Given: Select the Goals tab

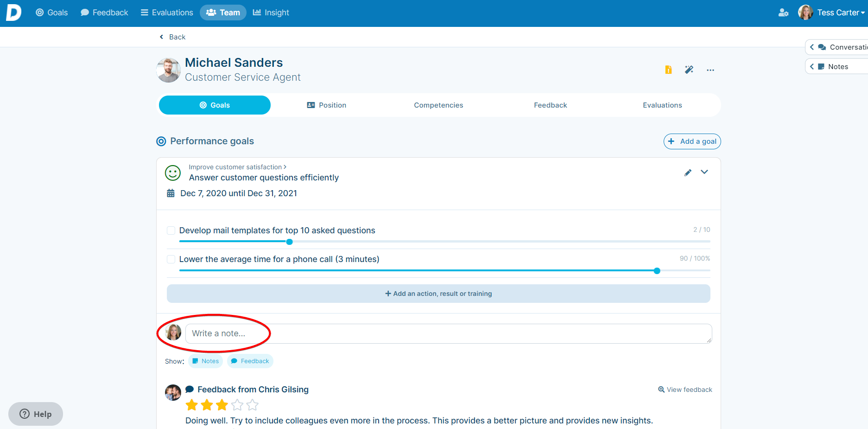Looking at the screenshot, I should [215, 105].
